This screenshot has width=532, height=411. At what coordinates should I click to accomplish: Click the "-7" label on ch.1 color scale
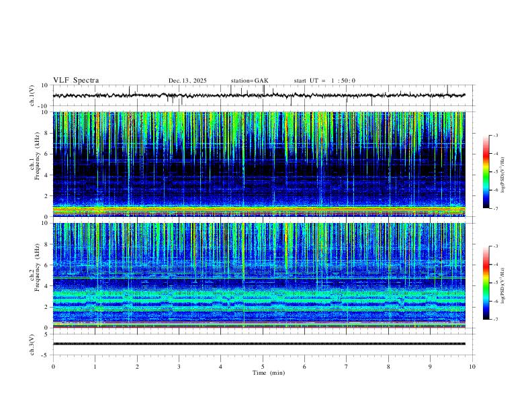click(x=496, y=209)
